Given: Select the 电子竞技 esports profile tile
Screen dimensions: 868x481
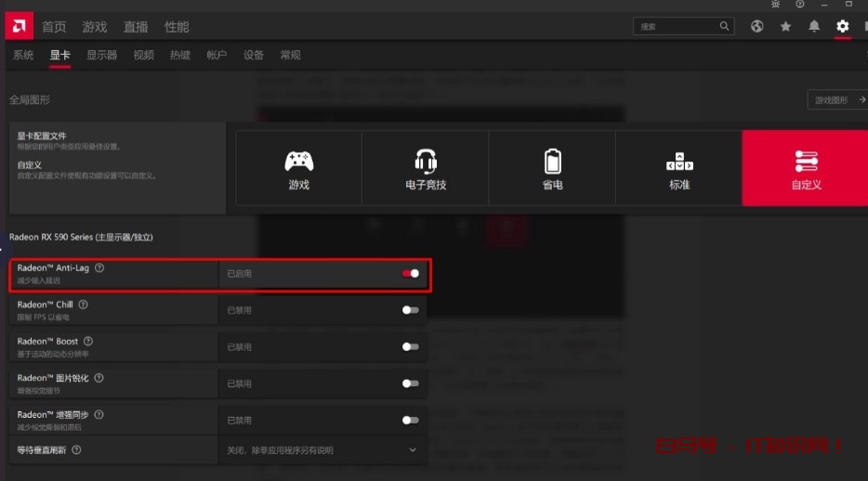Looking at the screenshot, I should point(426,168).
